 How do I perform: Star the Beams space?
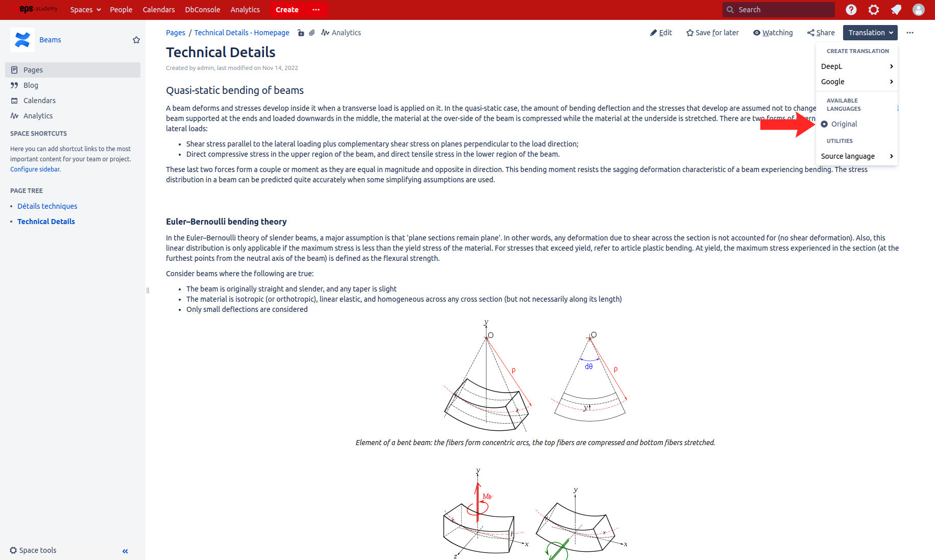[136, 40]
